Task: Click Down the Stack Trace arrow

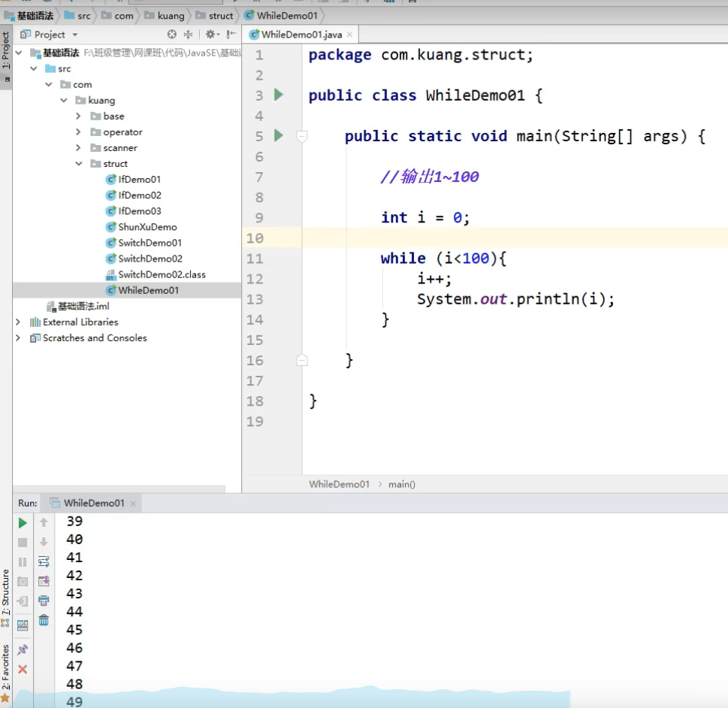Action: [44, 542]
